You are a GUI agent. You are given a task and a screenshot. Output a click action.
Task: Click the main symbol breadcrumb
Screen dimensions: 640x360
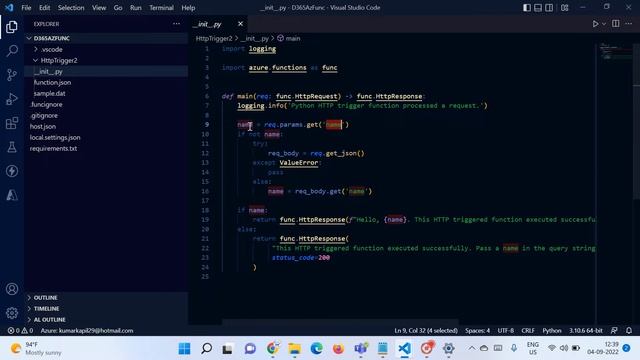[289, 38]
